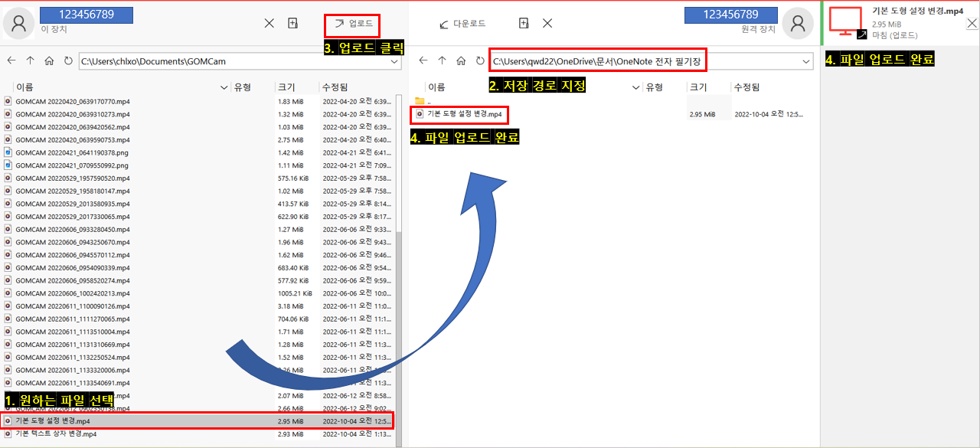Sort local files by 이름 column
The width and height of the screenshot is (980, 448).
click(24, 88)
